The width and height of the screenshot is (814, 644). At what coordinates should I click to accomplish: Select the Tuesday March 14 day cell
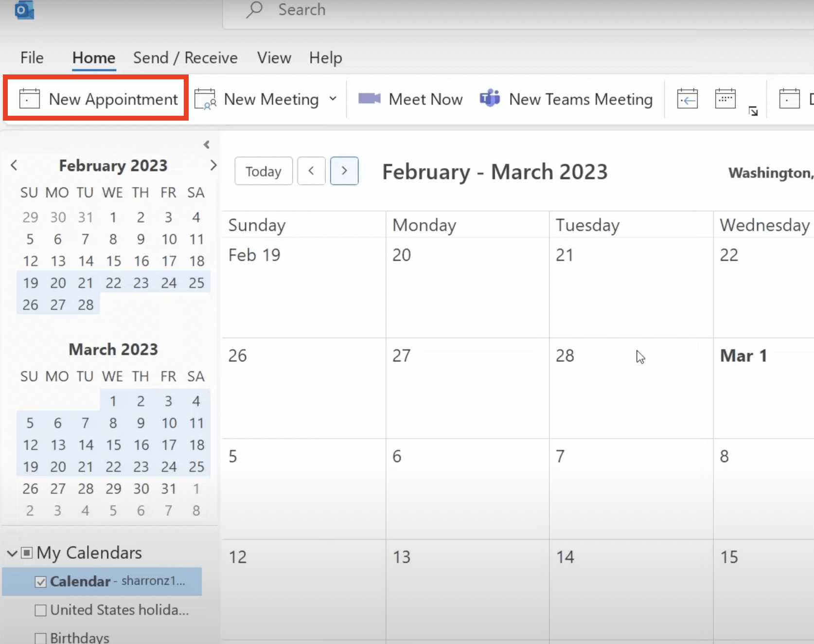click(631, 590)
